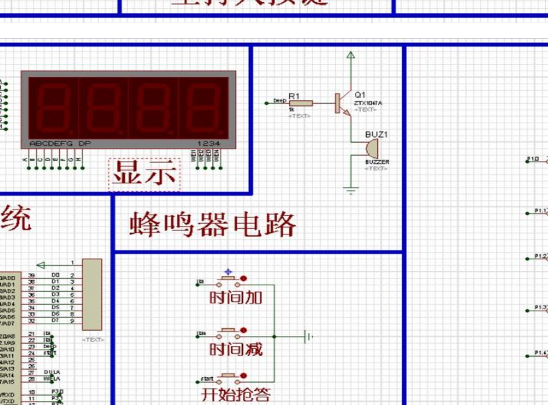Screen dimensions: 548x405
Task: Click the terminal dot left of 时间减 switch
Action: tap(197, 337)
